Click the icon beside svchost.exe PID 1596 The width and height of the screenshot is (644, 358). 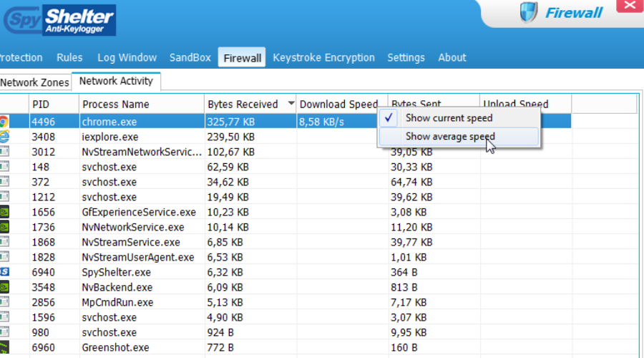pos(4,317)
